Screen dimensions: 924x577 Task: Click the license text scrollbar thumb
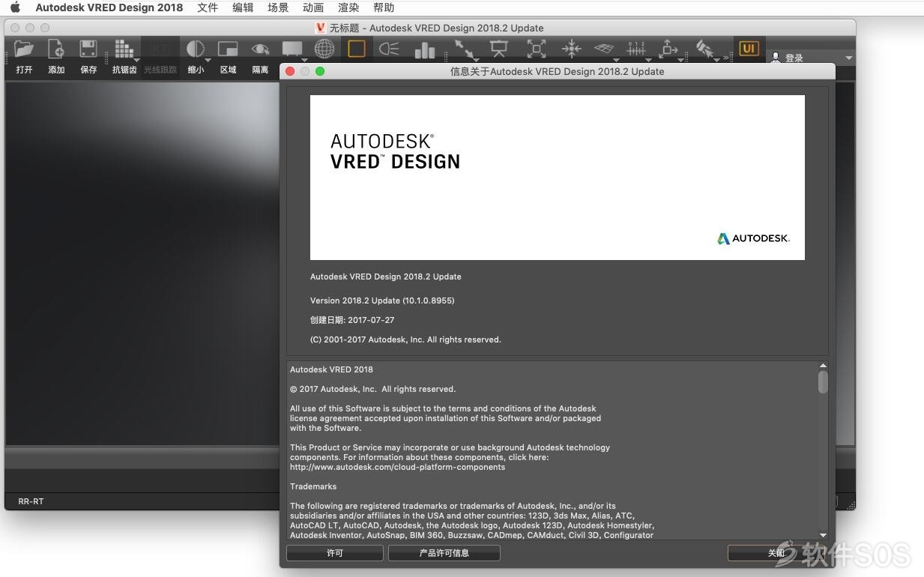(x=823, y=382)
